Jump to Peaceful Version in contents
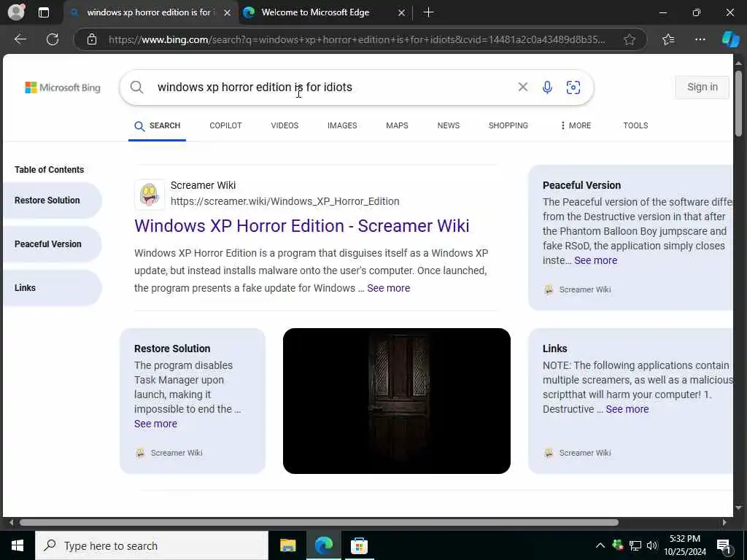This screenshot has height=560, width=747. 53,244
